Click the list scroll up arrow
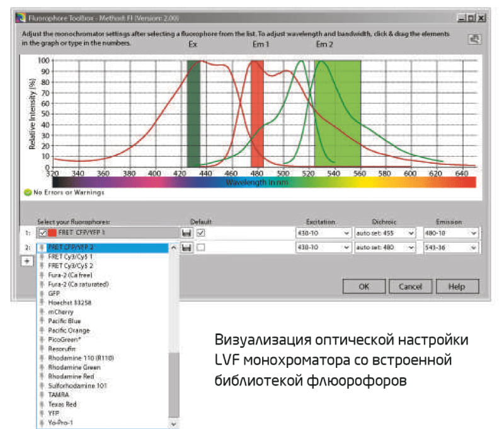504x429 pixels. [174, 248]
